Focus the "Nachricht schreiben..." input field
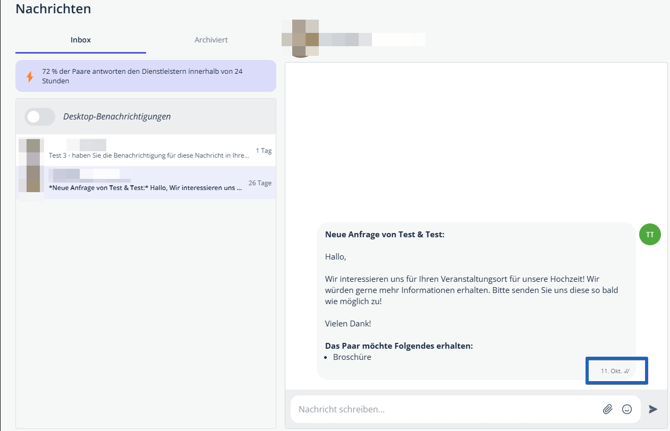 [440, 409]
